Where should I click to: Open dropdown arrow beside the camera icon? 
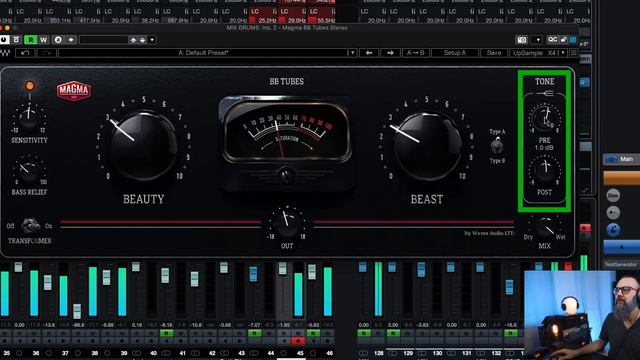click(538, 40)
